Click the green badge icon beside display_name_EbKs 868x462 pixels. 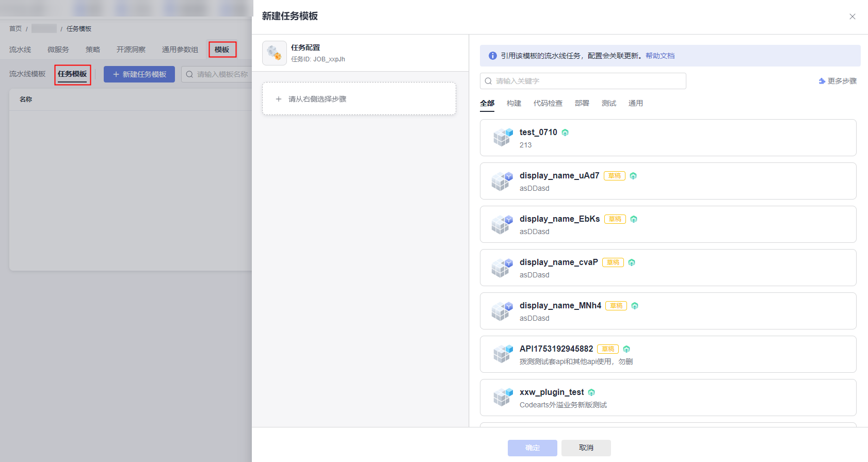coord(634,219)
